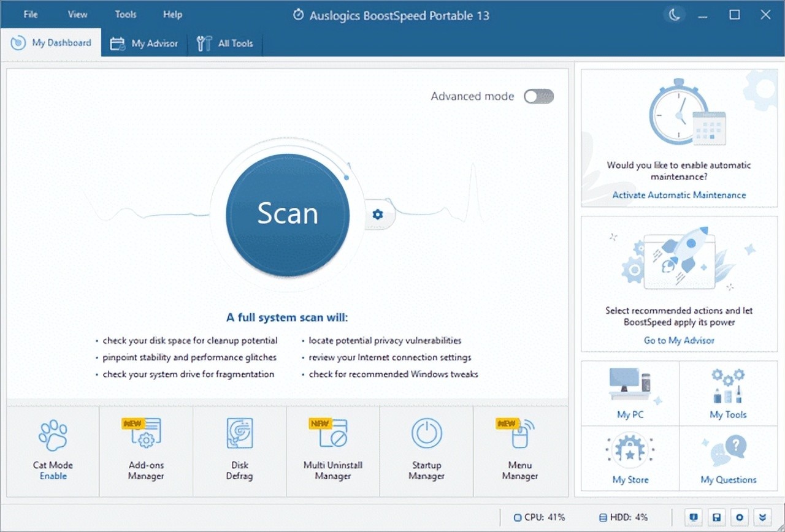Open the Tools menu
This screenshot has width=785, height=532.
point(125,14)
